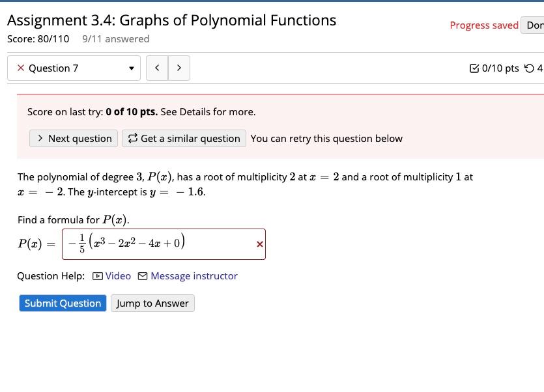The image size is (544, 392).
Task: Click Submit Question
Action: coord(63,303)
